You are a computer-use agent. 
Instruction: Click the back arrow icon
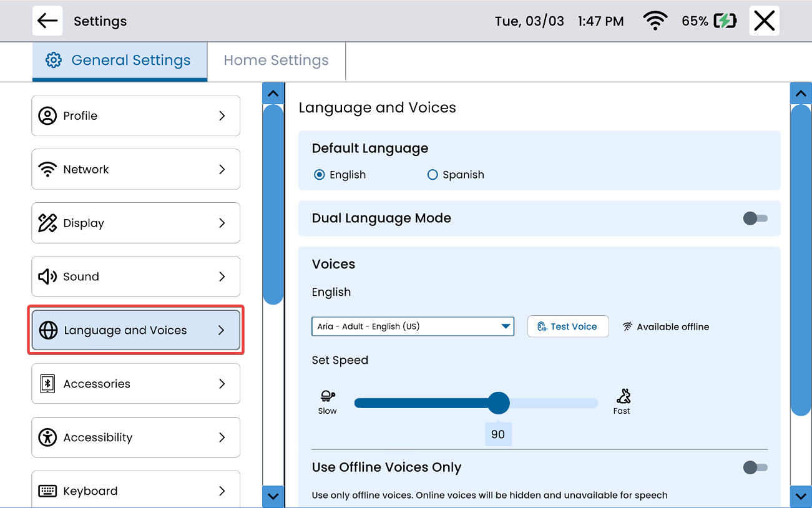47,21
